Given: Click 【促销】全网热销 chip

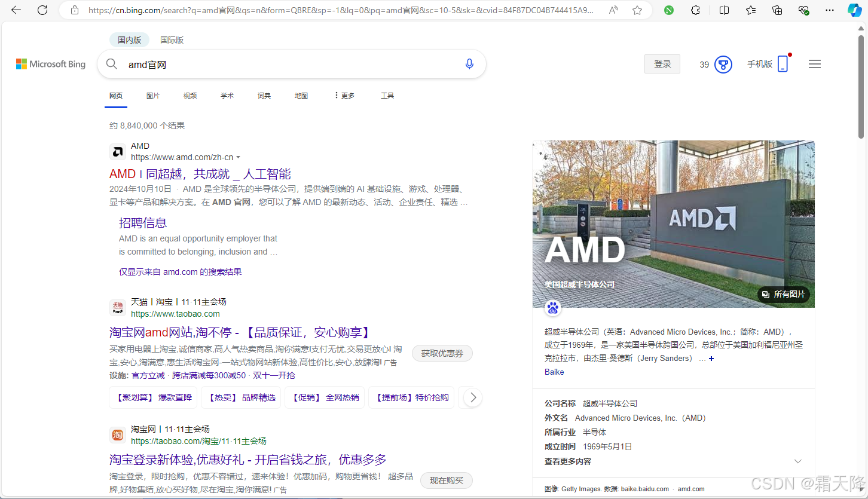Looking at the screenshot, I should click(x=325, y=397).
